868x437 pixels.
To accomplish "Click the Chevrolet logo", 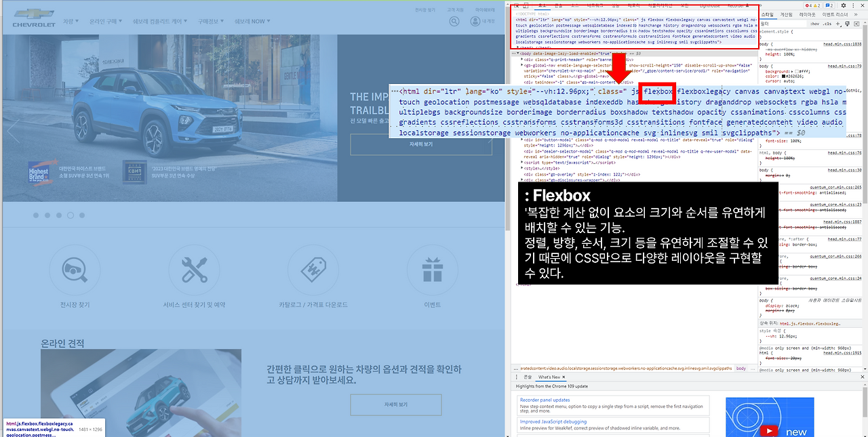I will coord(33,19).
